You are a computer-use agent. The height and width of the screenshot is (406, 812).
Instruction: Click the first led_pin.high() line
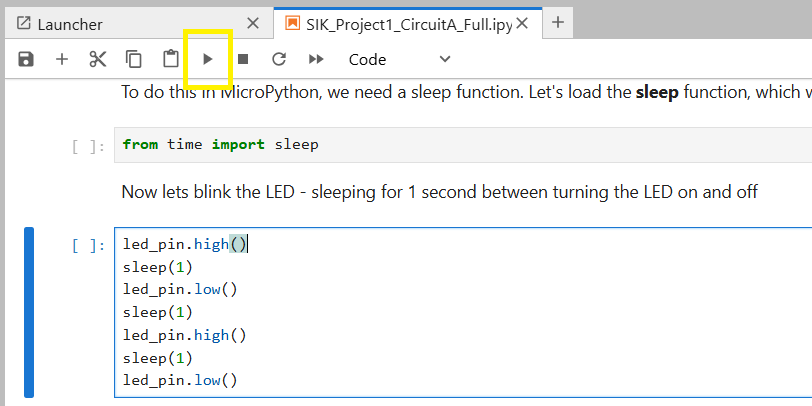click(185, 244)
